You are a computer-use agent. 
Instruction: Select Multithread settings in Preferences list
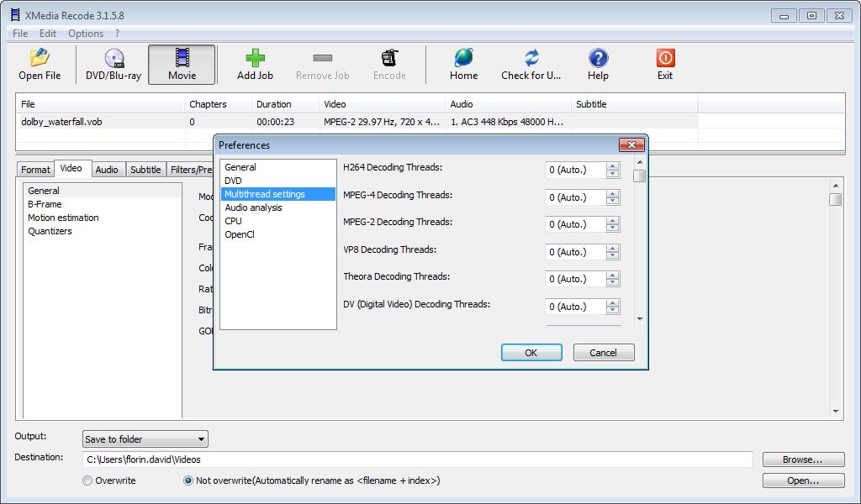coord(278,194)
